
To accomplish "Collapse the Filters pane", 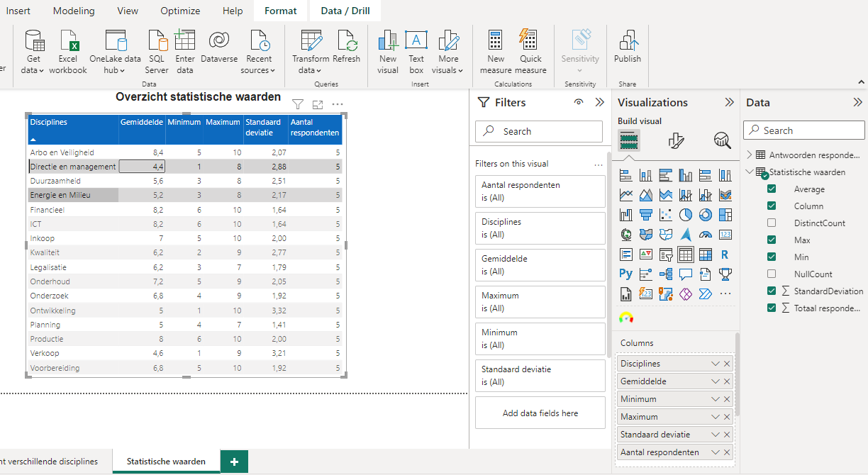I will click(600, 102).
